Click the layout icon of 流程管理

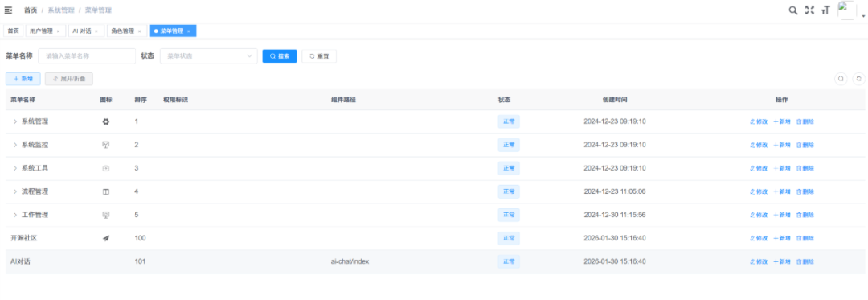click(106, 191)
